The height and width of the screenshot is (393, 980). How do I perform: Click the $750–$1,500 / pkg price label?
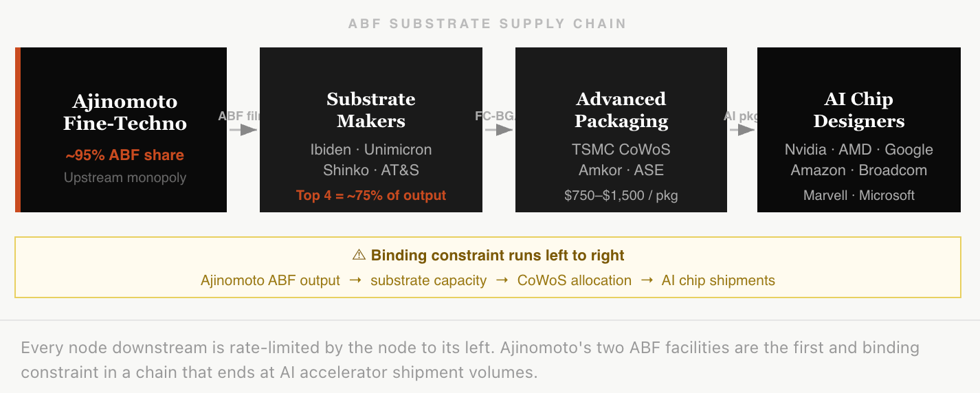pyautogui.click(x=621, y=196)
